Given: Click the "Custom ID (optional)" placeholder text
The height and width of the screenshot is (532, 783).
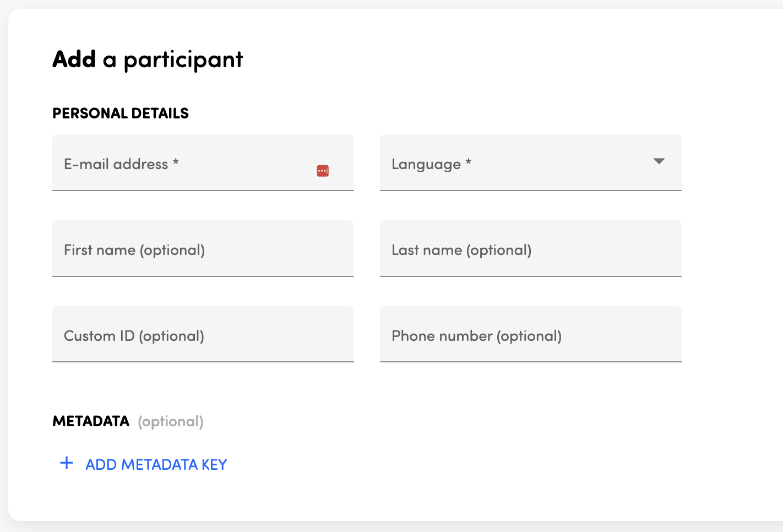Looking at the screenshot, I should (134, 336).
